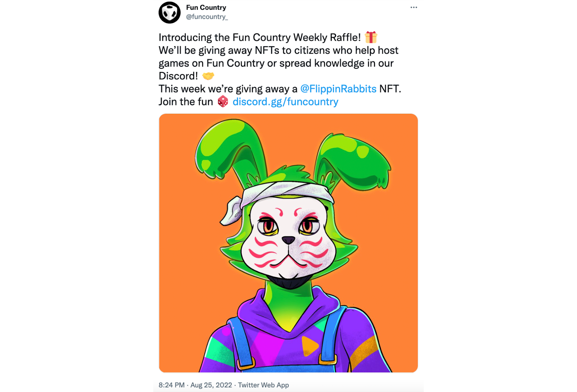This screenshot has height=392, width=577.
Task: Click the rabbit's white headband in image
Action: coord(285,193)
